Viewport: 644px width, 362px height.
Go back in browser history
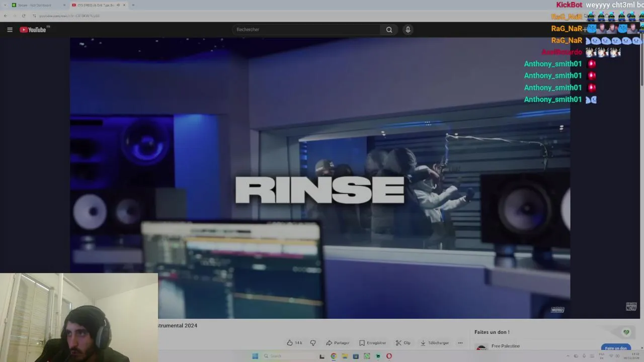(6, 16)
